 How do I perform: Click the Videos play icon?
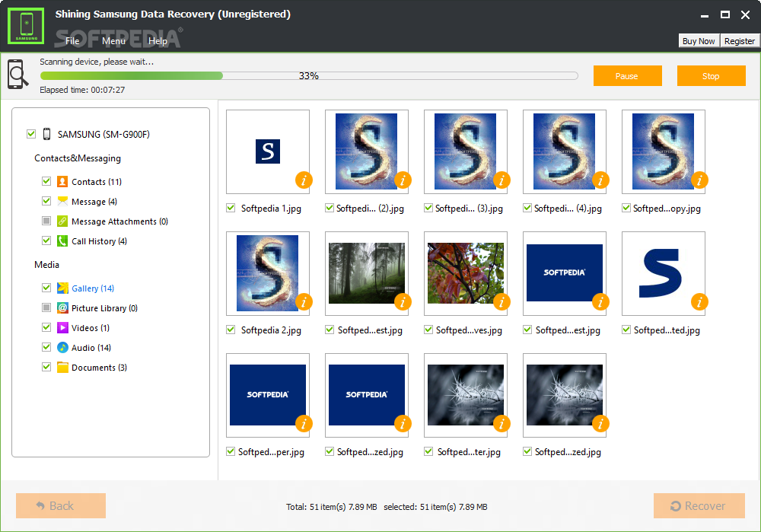pyautogui.click(x=62, y=327)
